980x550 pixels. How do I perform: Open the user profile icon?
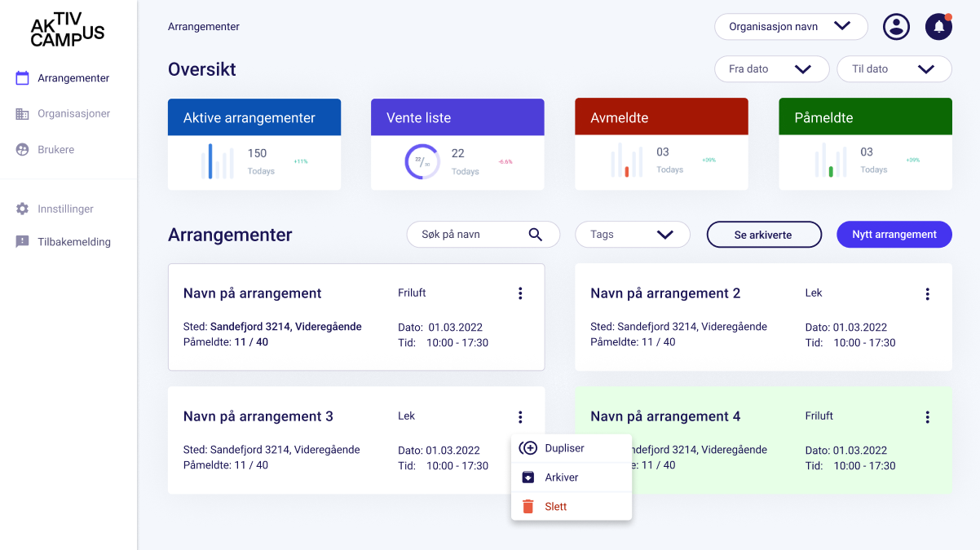tap(896, 26)
